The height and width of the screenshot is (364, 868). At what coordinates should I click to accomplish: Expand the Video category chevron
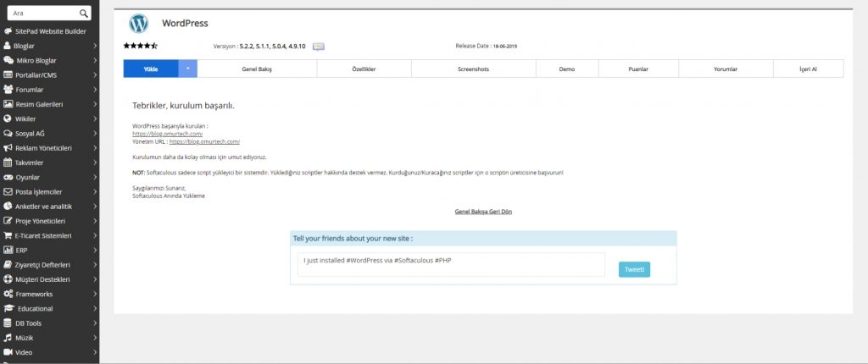point(95,352)
